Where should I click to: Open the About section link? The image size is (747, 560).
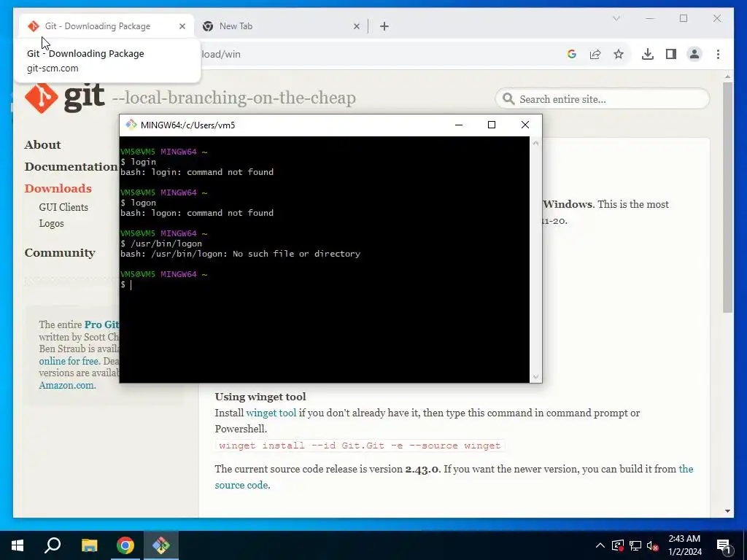(x=43, y=145)
